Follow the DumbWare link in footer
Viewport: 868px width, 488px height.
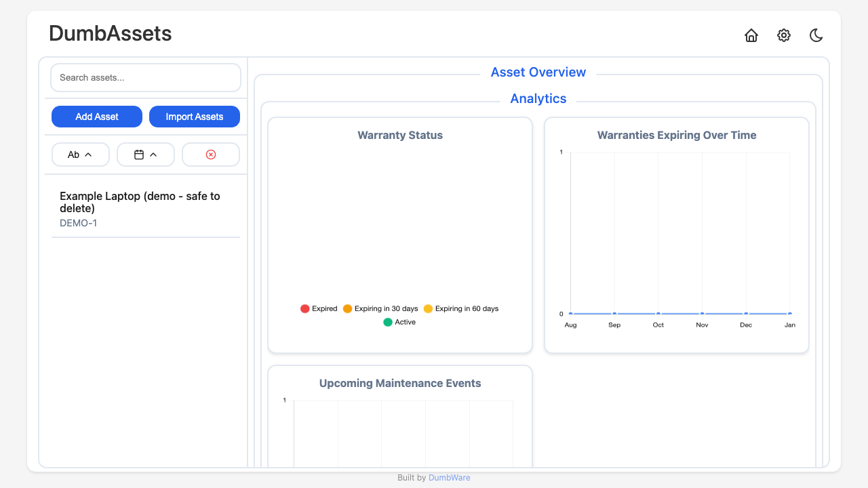pos(449,478)
